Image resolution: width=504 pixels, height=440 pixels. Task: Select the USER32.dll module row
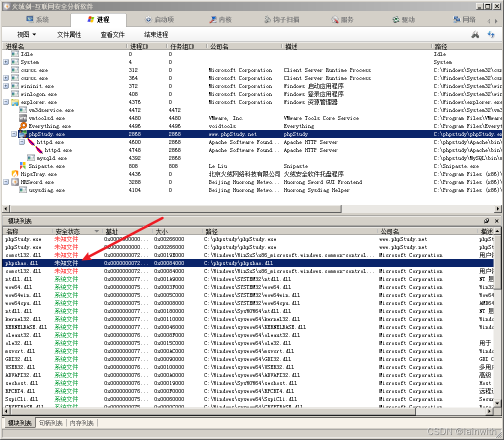pos(247,366)
